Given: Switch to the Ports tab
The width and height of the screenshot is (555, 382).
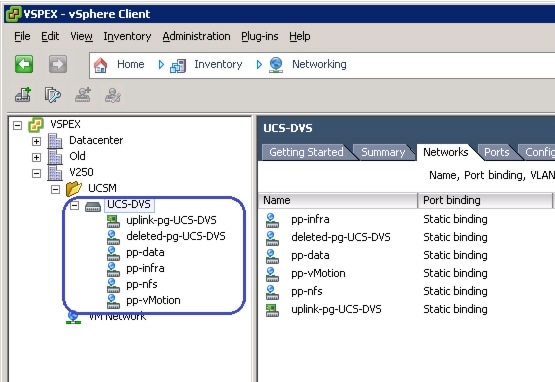Looking at the screenshot, I should click(497, 152).
